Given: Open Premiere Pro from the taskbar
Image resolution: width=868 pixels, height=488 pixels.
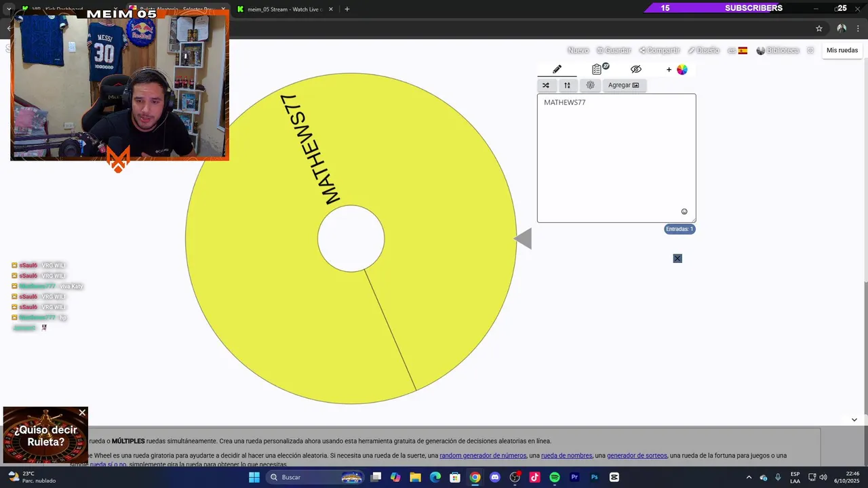Looking at the screenshot, I should coord(574,477).
